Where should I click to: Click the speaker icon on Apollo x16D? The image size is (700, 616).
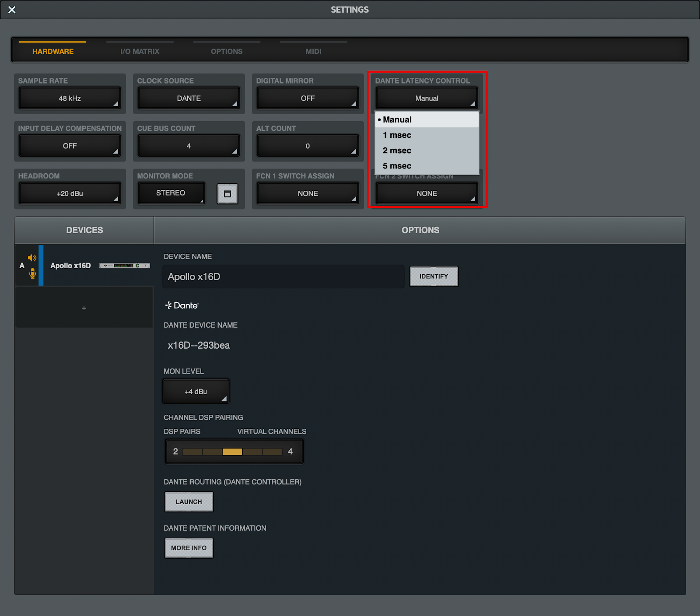point(32,258)
